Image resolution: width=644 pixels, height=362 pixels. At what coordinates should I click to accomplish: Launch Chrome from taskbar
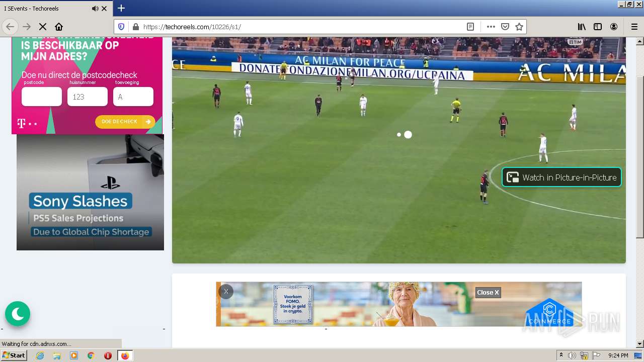point(91,355)
